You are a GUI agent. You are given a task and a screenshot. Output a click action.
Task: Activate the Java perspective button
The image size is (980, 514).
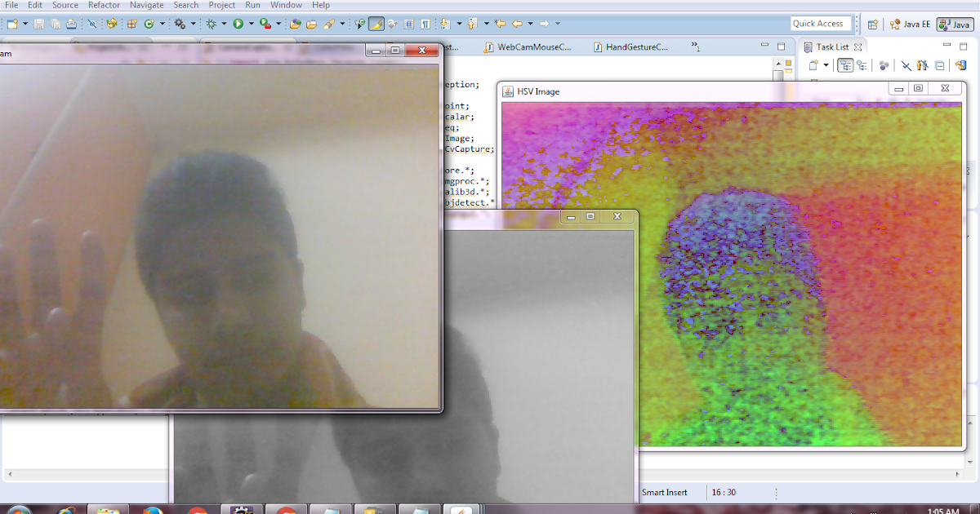[954, 24]
